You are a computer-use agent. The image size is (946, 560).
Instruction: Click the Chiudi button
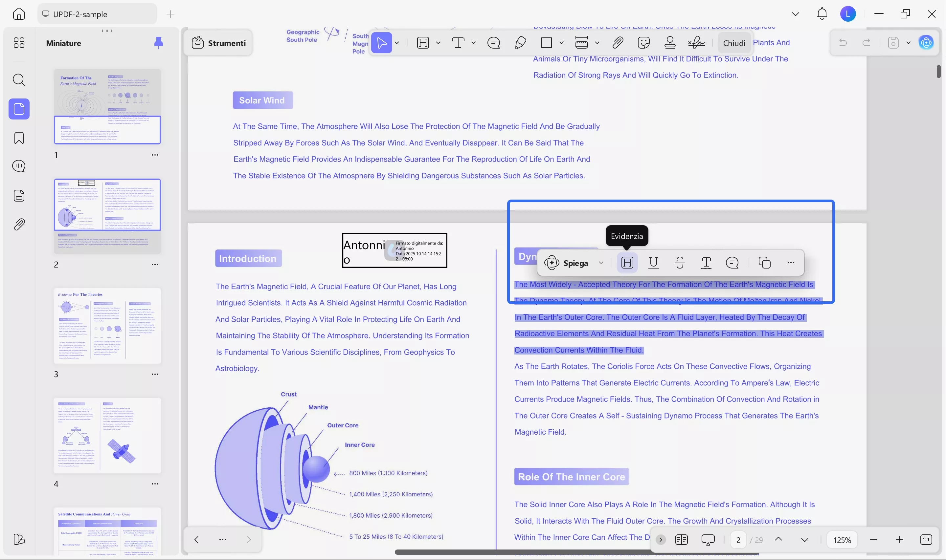point(734,43)
